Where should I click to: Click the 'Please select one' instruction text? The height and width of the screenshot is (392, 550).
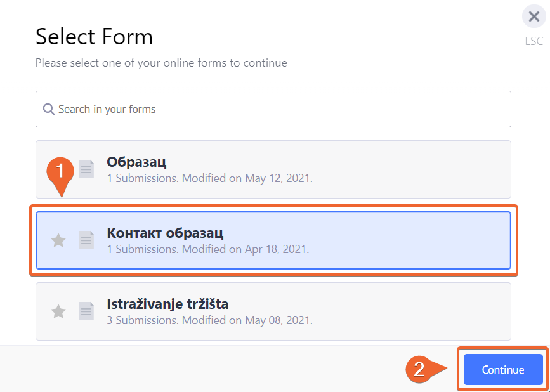click(x=161, y=63)
